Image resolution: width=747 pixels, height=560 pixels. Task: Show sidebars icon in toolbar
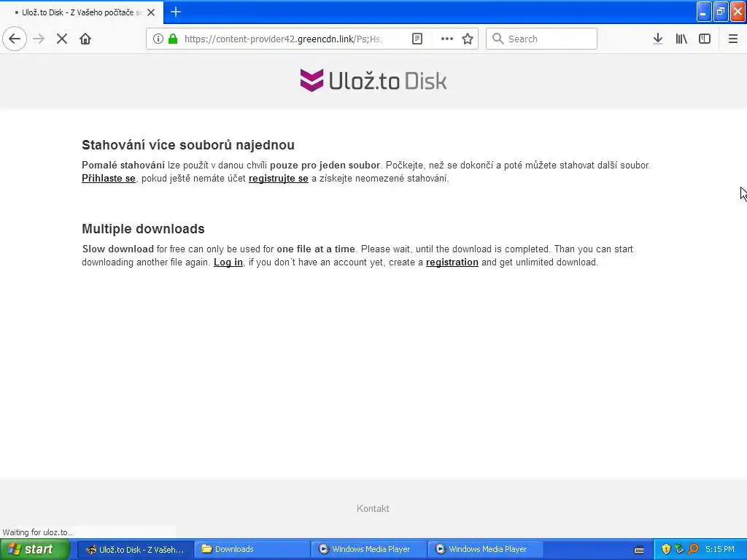pyautogui.click(x=705, y=39)
